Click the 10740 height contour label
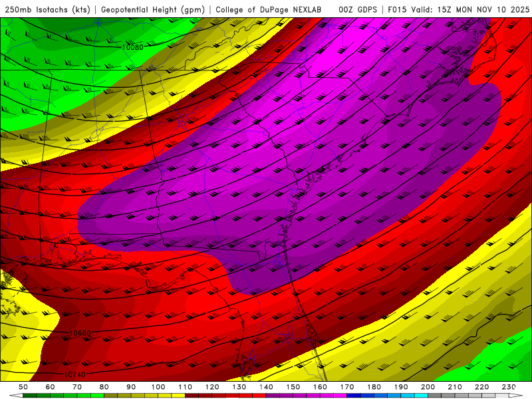 point(74,374)
